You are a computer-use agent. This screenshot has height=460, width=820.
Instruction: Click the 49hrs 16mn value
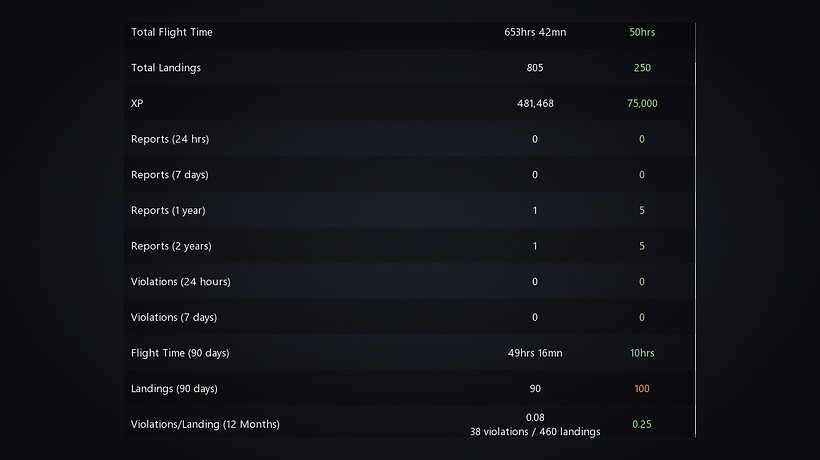click(x=535, y=353)
